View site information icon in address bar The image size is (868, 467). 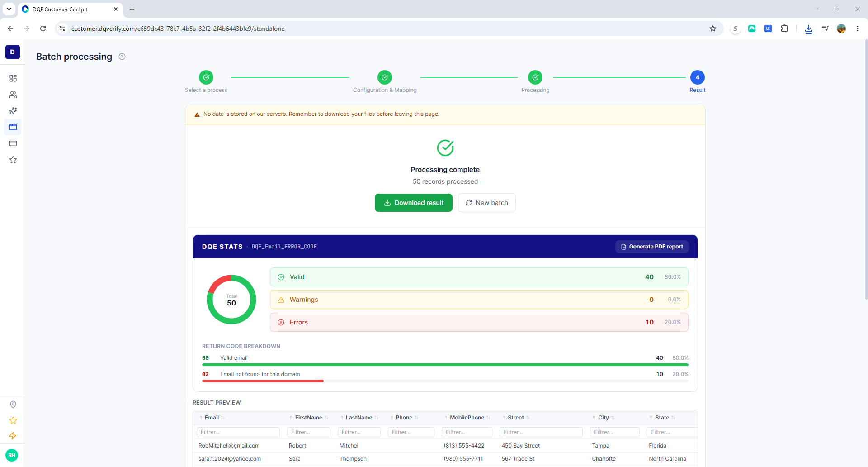click(62, 29)
